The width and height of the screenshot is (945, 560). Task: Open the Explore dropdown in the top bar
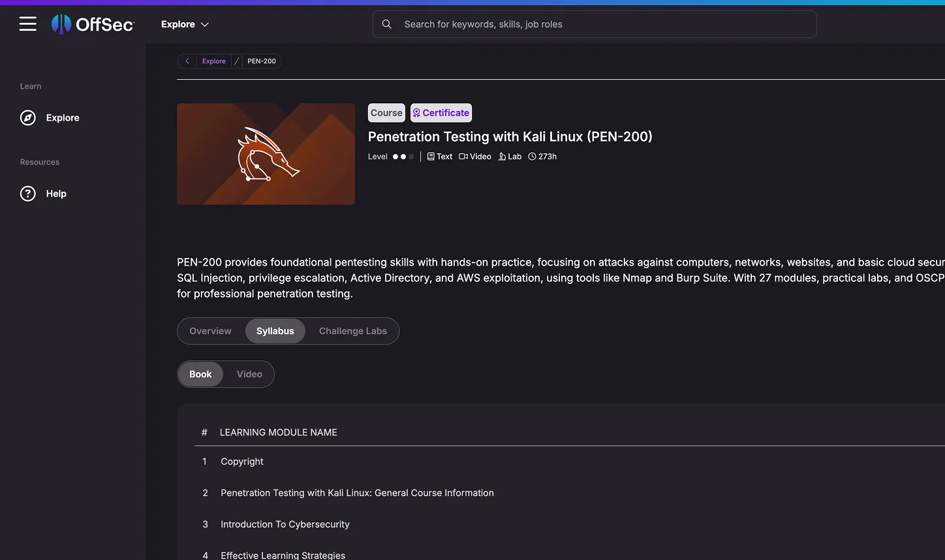pos(184,23)
